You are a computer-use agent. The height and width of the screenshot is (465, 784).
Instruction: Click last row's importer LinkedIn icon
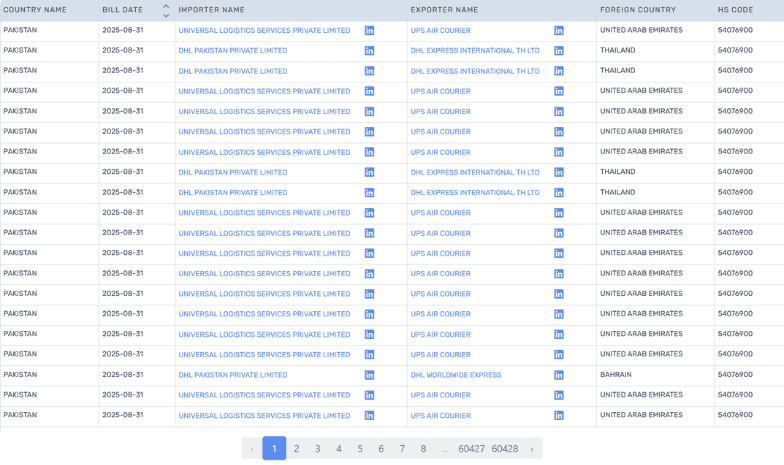click(369, 415)
